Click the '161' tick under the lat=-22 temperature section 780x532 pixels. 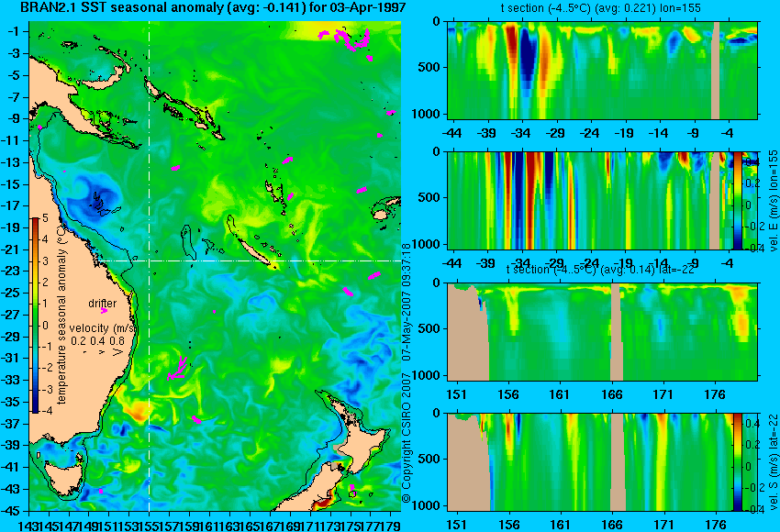(x=560, y=394)
